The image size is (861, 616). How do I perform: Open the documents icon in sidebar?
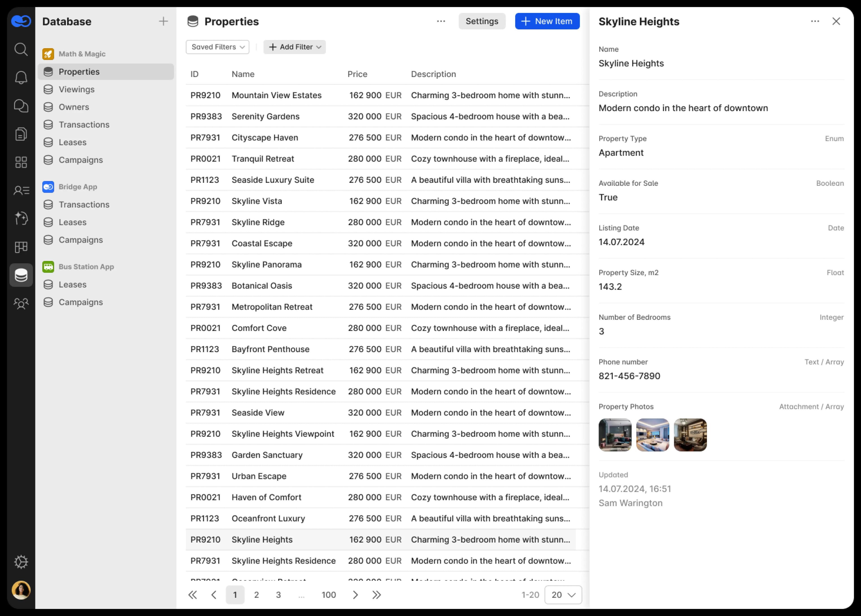click(x=21, y=134)
